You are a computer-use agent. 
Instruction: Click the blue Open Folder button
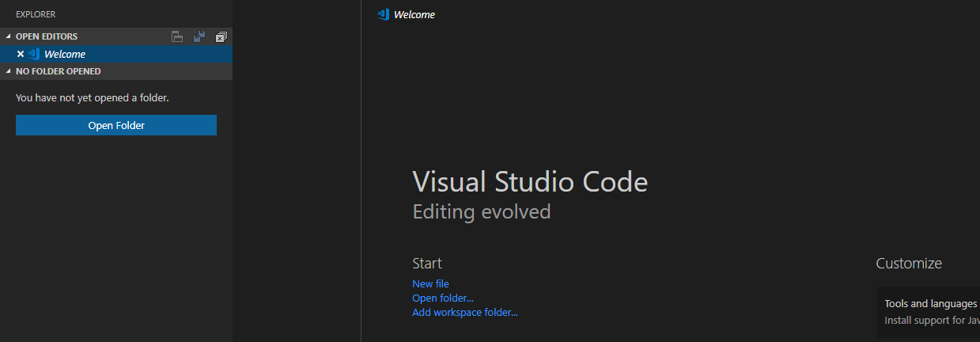coord(116,125)
